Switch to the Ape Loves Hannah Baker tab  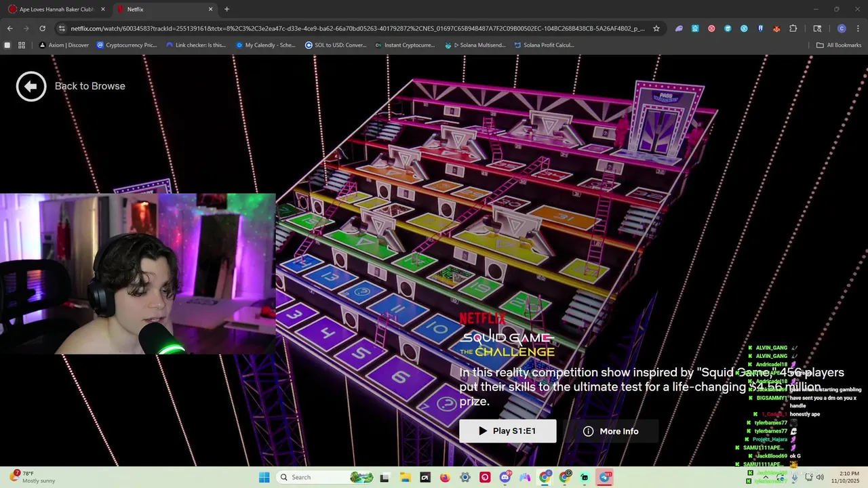coord(57,9)
